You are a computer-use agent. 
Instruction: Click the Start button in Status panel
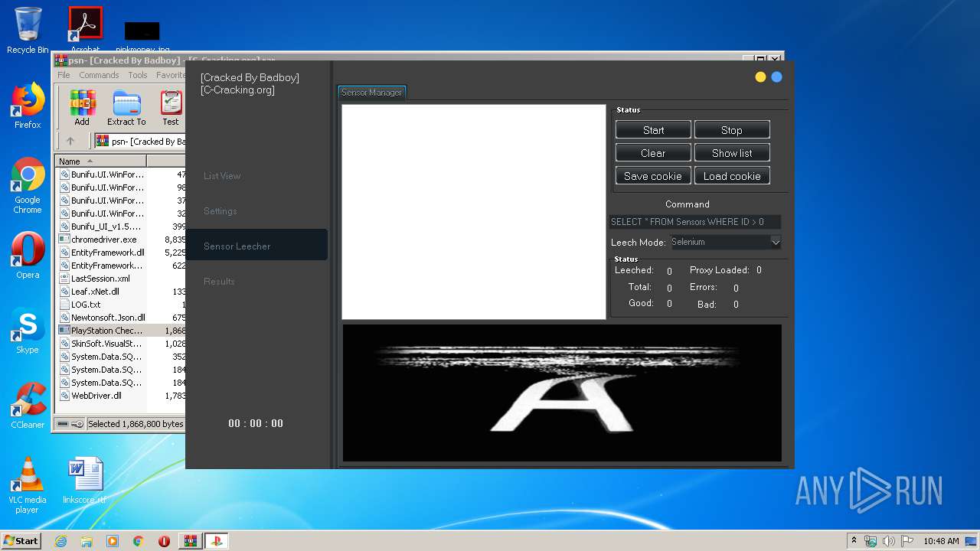point(653,130)
